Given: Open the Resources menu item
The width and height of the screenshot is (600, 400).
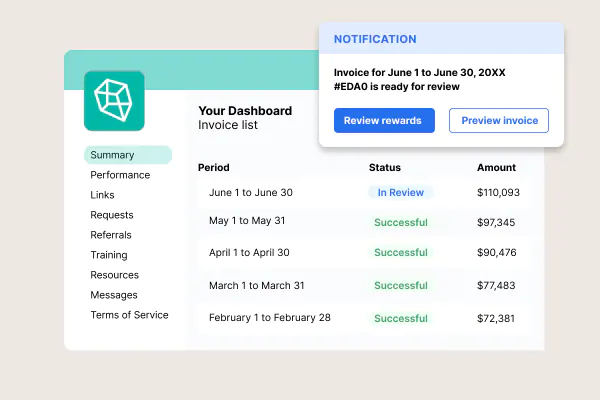Looking at the screenshot, I should (114, 275).
